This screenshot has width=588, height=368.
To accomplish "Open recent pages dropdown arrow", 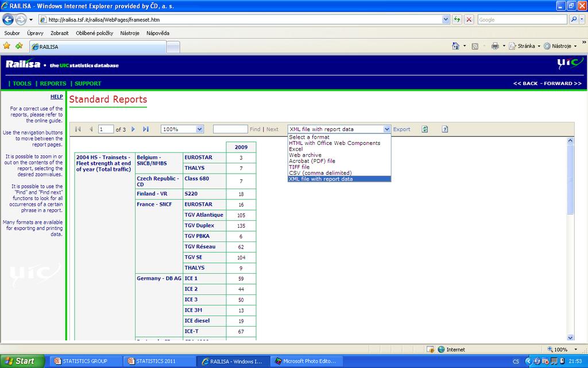I will pyautogui.click(x=31, y=20).
